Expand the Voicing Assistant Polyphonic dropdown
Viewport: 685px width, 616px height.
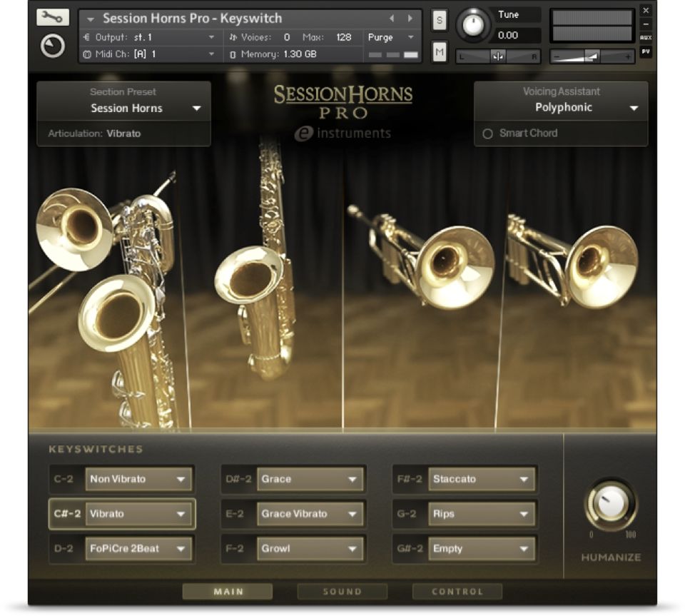633,108
